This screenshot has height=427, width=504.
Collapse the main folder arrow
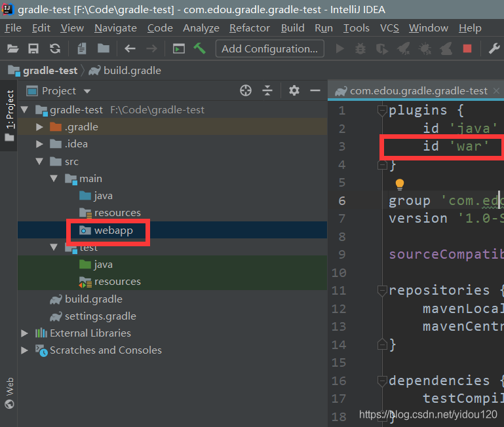click(54, 178)
